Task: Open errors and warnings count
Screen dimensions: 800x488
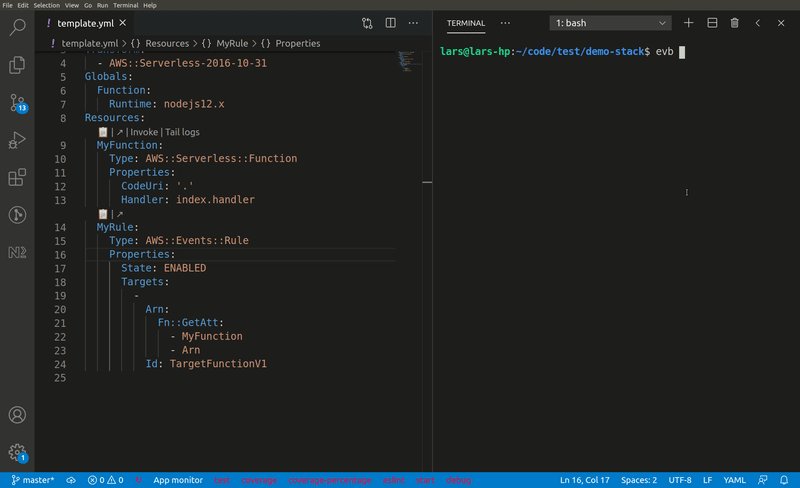Action: tap(105, 480)
